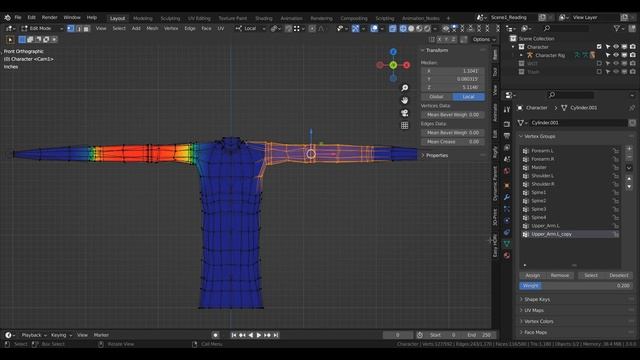Jump to the timeline end frame

(276, 335)
